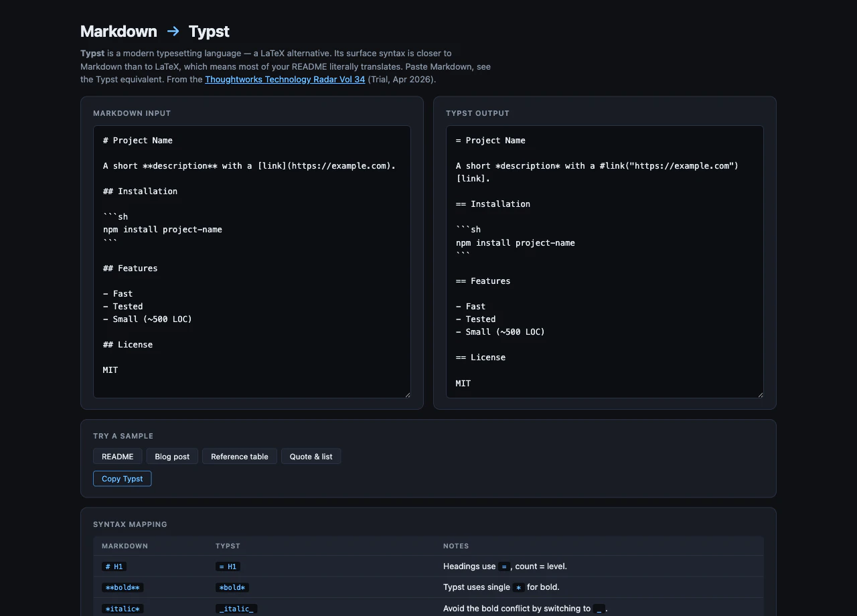The height and width of the screenshot is (616, 857).
Task: Click the 'SYNTAX MAPPING' section label
Action: (x=130, y=525)
